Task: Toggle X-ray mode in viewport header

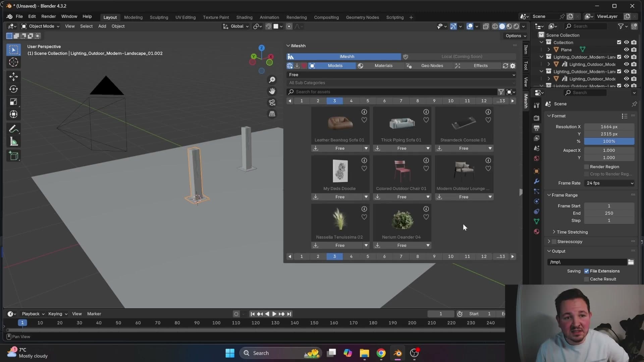Action: (x=486, y=26)
